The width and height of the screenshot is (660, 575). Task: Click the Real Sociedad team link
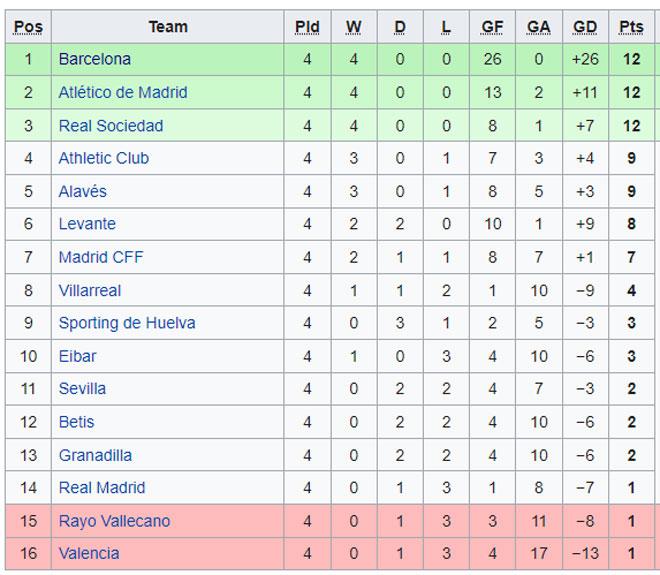111,126
